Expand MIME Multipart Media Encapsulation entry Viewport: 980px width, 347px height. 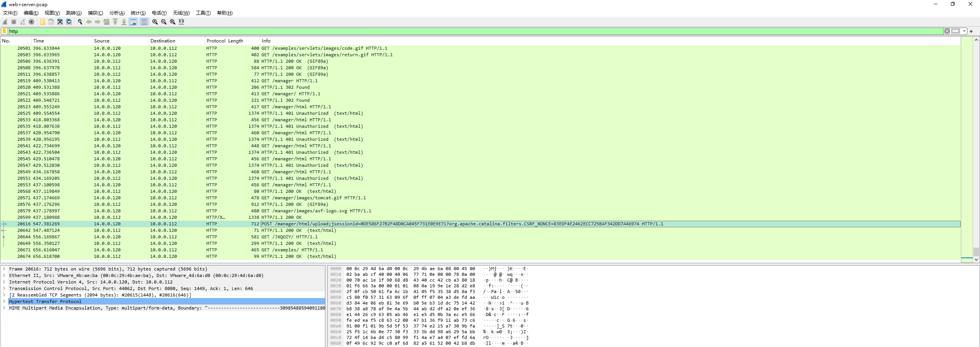tap(4, 308)
